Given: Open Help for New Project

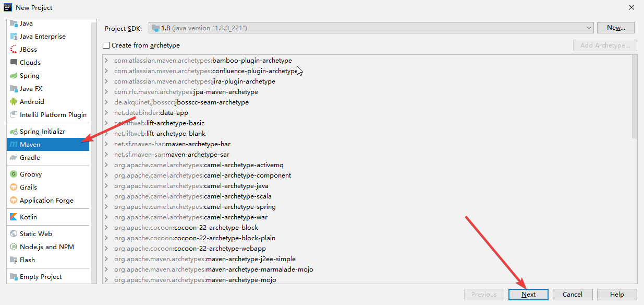Looking at the screenshot, I should coord(617,295).
